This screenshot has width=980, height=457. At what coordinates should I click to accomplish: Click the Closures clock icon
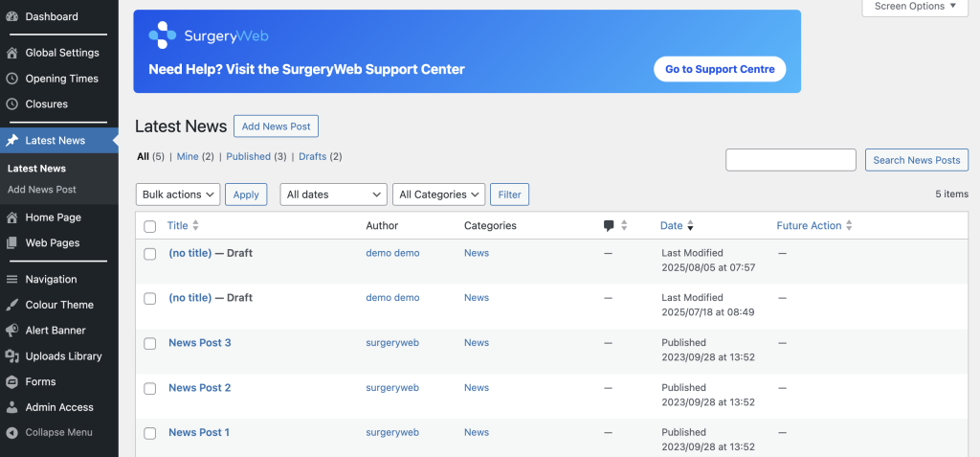click(x=11, y=104)
